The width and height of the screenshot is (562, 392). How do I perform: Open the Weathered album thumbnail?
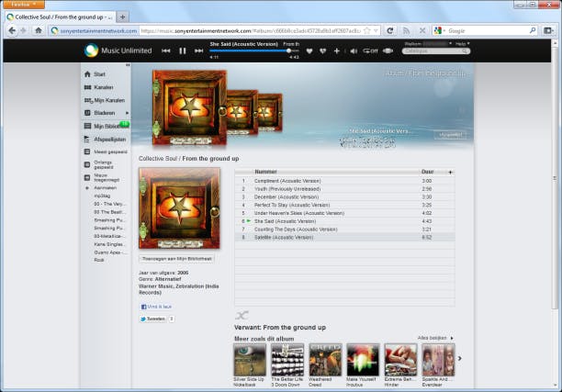click(325, 360)
